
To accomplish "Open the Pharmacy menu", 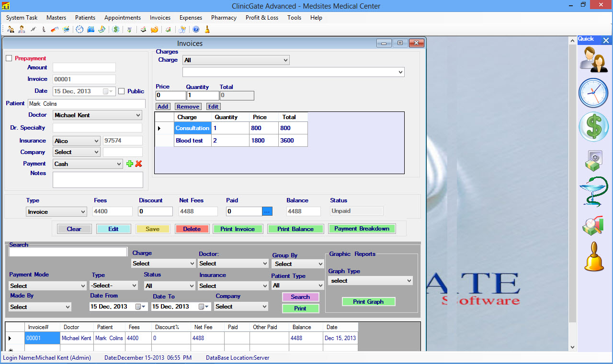I will (x=224, y=18).
